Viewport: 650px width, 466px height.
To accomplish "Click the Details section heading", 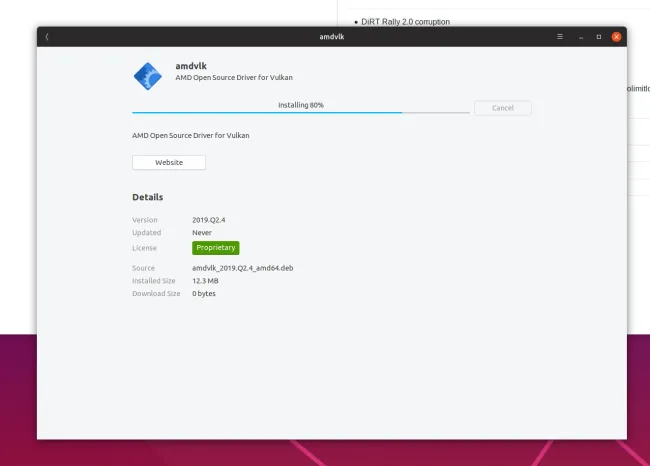I will [148, 197].
